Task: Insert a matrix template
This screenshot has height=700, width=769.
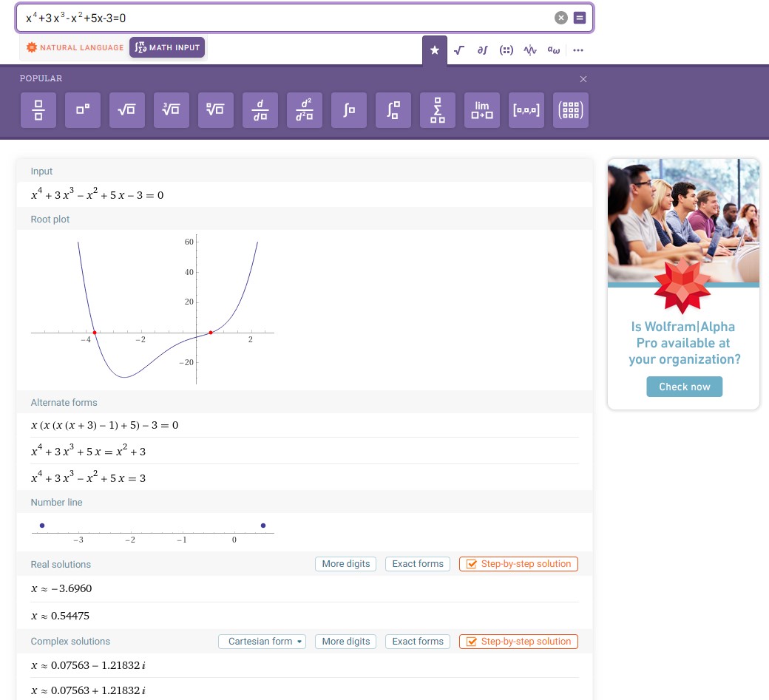Action: click(571, 110)
